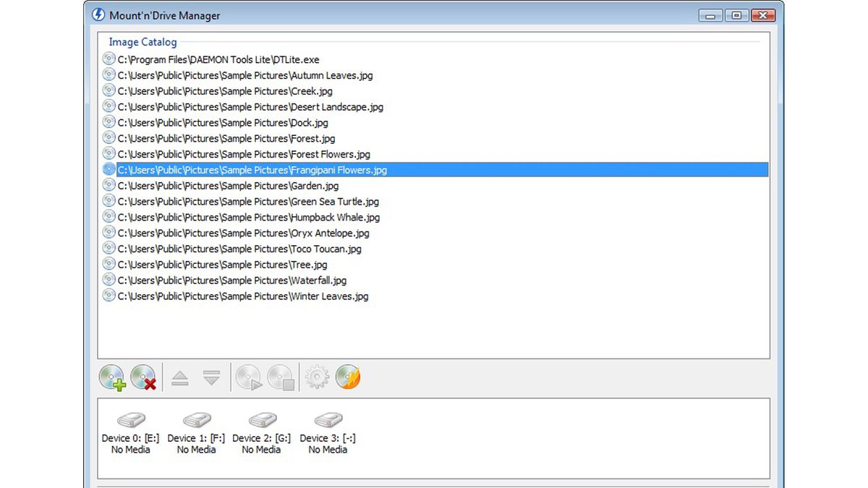
Task: Open settings with the gear icon
Action: tap(317, 377)
